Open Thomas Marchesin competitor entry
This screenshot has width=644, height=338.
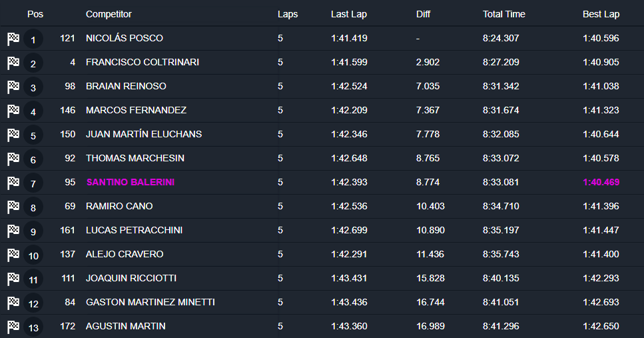coord(135,158)
